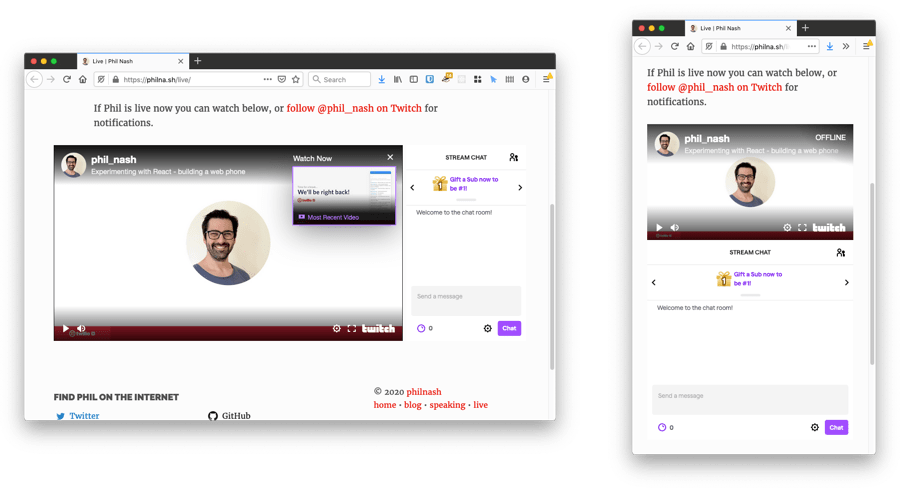Click forward arrow in the wide browser window
This screenshot has width=900, height=491.
[x=51, y=79]
